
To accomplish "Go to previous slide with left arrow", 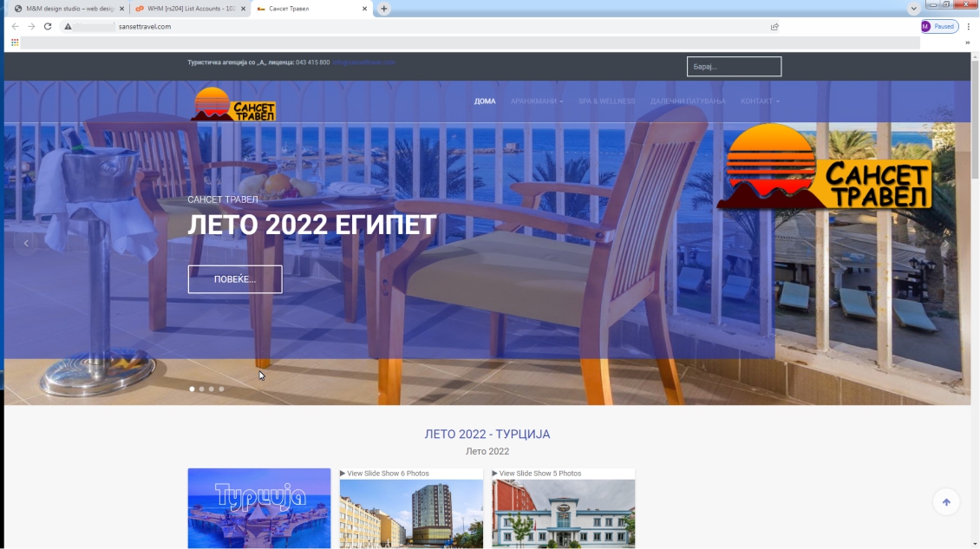I will click(x=26, y=244).
